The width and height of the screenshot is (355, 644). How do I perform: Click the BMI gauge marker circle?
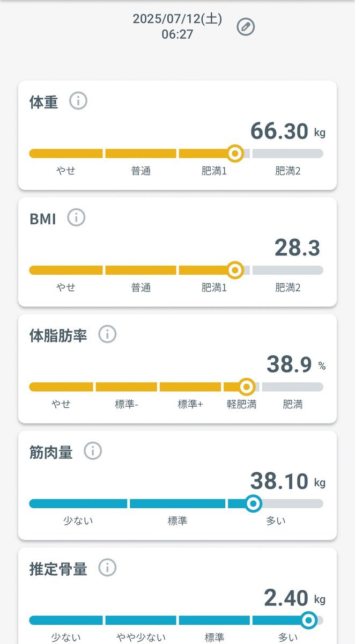[x=235, y=270]
